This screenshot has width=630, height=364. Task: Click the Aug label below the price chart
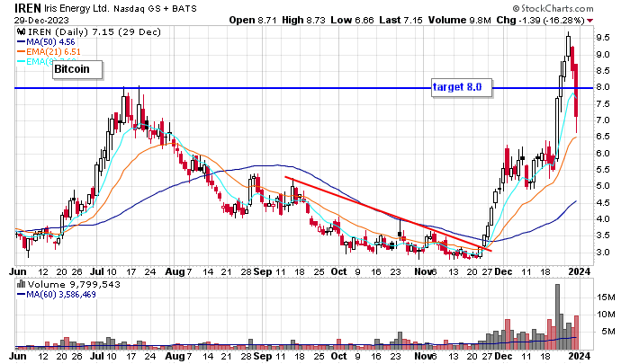tap(175, 271)
